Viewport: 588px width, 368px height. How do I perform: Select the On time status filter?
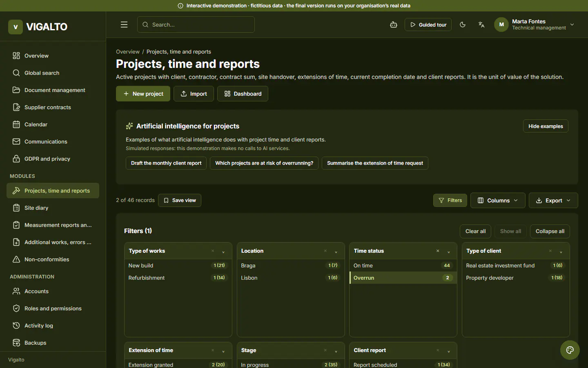[x=403, y=265]
